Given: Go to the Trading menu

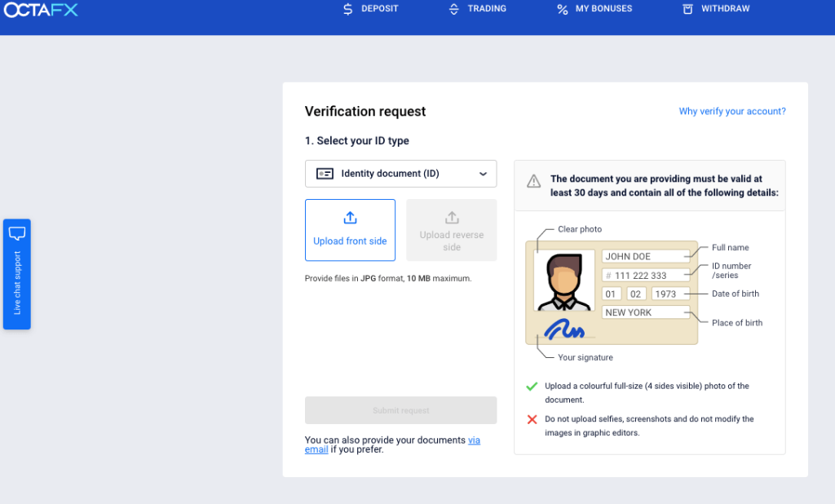Looking at the screenshot, I should point(487,9).
